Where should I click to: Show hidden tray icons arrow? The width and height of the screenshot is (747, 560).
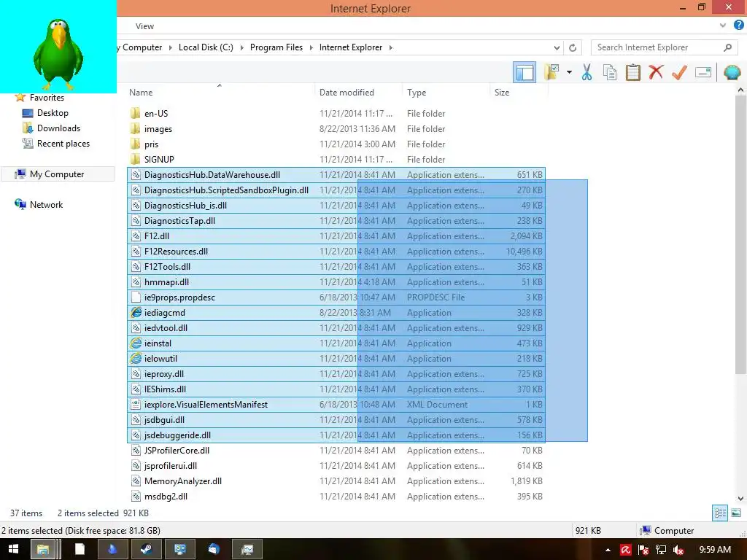point(608,550)
